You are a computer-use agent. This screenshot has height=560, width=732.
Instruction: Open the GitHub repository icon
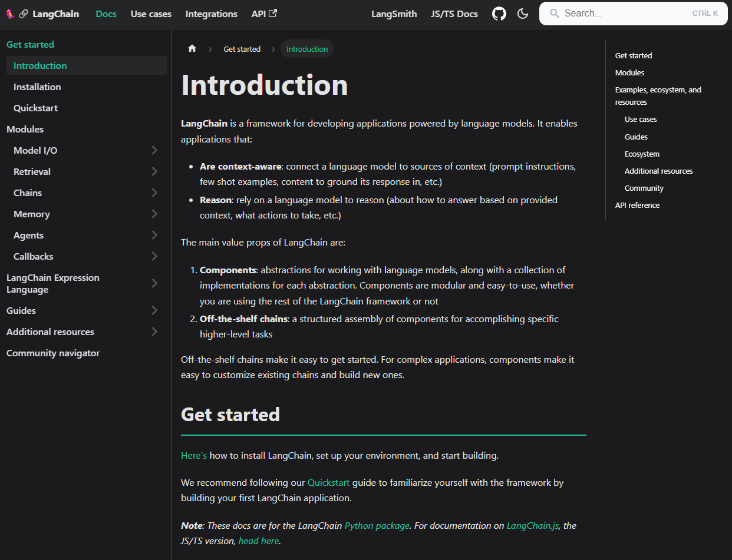tap(499, 14)
